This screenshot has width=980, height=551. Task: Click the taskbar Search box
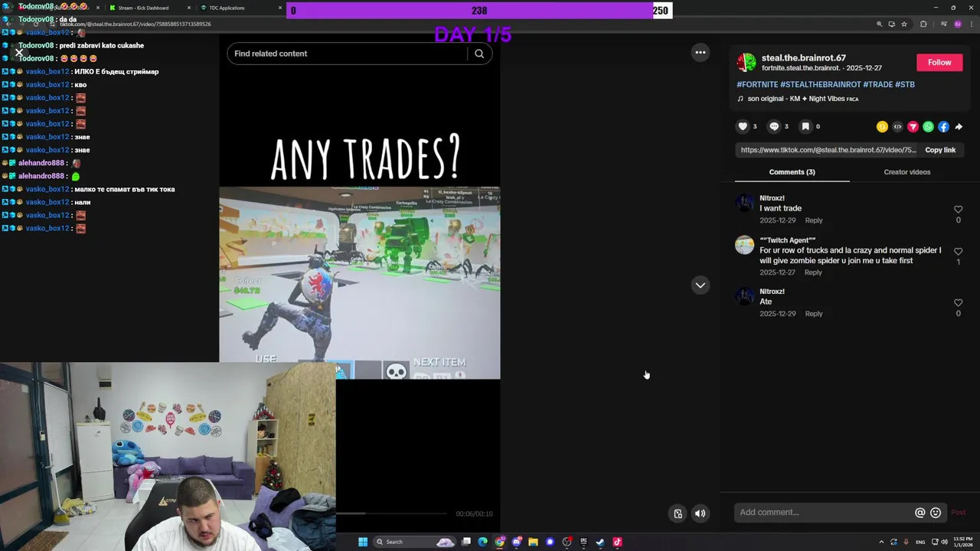[413, 542]
